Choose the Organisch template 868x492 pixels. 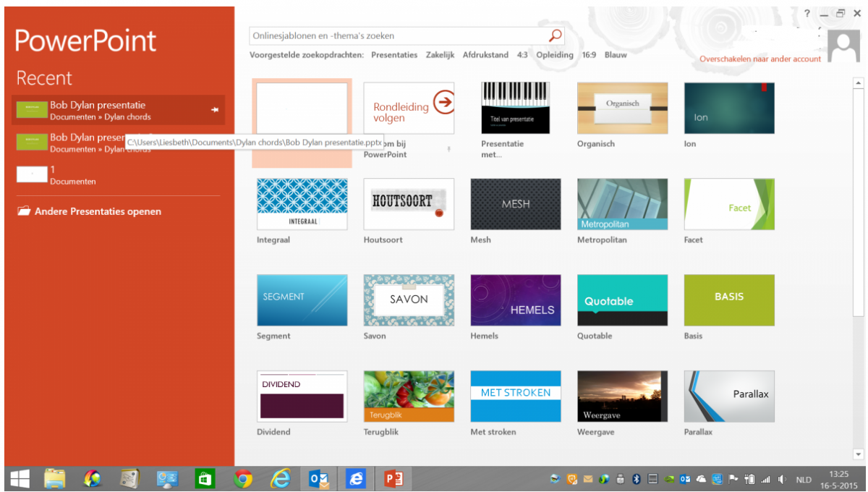(622, 109)
